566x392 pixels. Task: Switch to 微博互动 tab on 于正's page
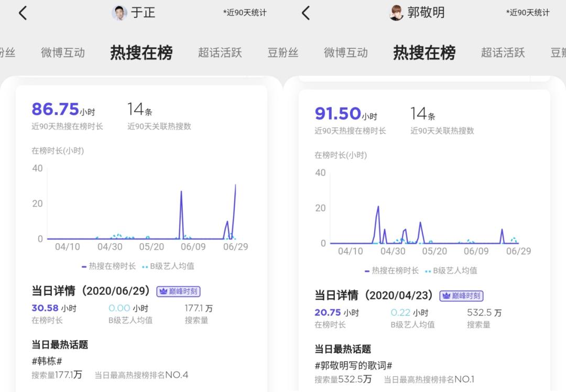click(63, 53)
